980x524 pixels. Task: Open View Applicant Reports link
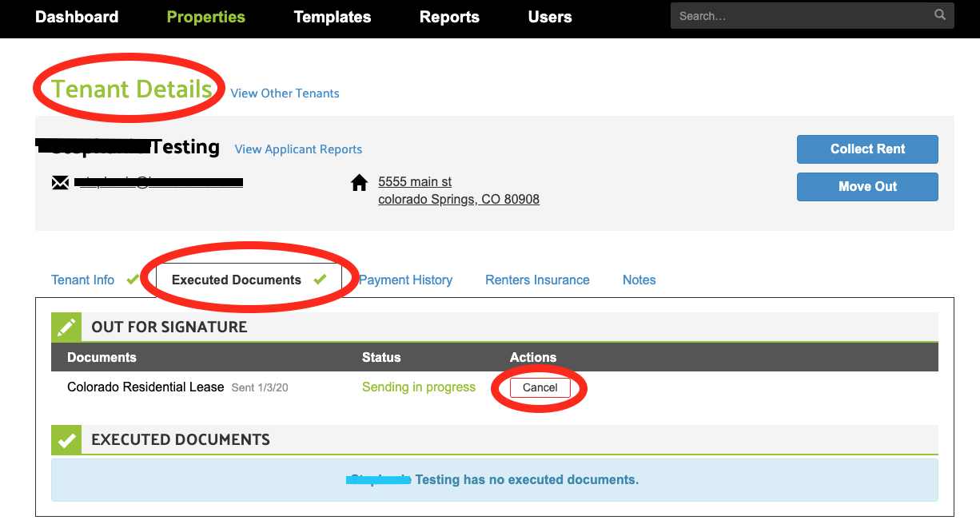click(298, 149)
